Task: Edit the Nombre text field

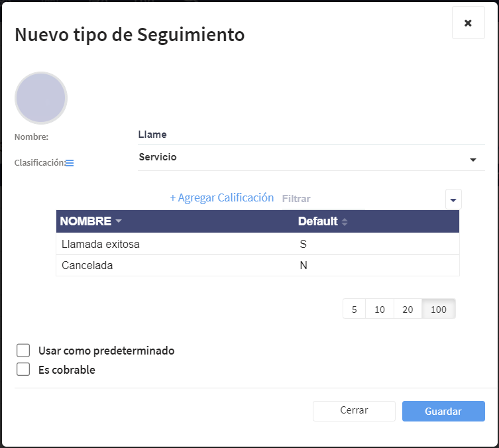Action: coord(311,135)
